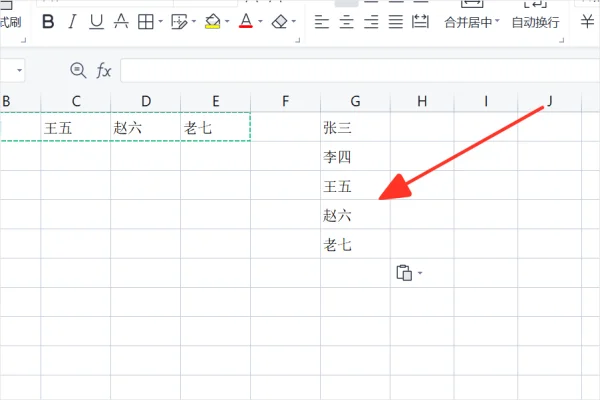Toggle italic formatting
This screenshot has height=400, width=600.
72,21
